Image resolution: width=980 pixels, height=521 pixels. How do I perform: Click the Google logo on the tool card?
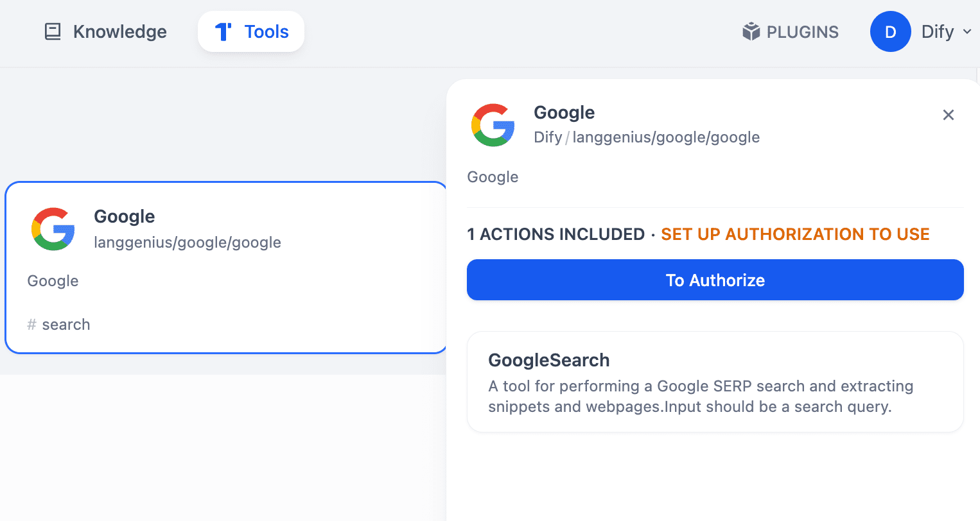[53, 229]
